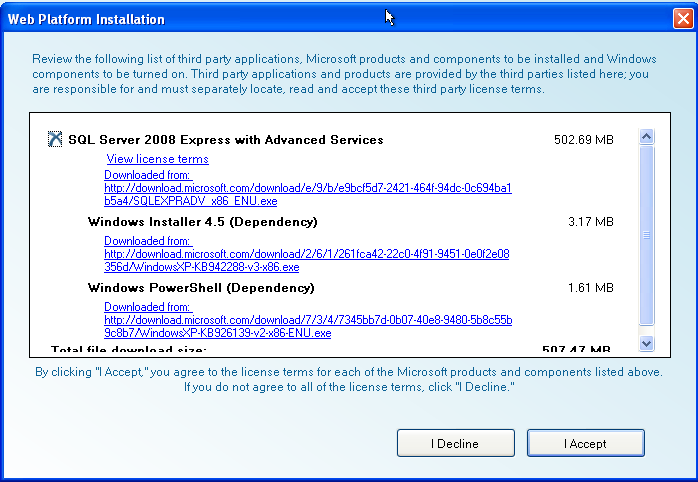Click the 'By clicking I Accept' agreement text
The width and height of the screenshot is (698, 482).
[x=349, y=379]
